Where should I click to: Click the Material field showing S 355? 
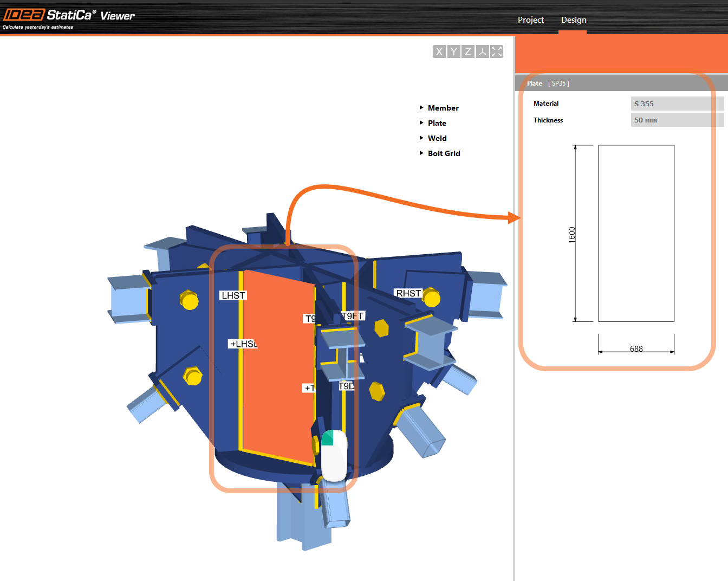[x=677, y=104]
